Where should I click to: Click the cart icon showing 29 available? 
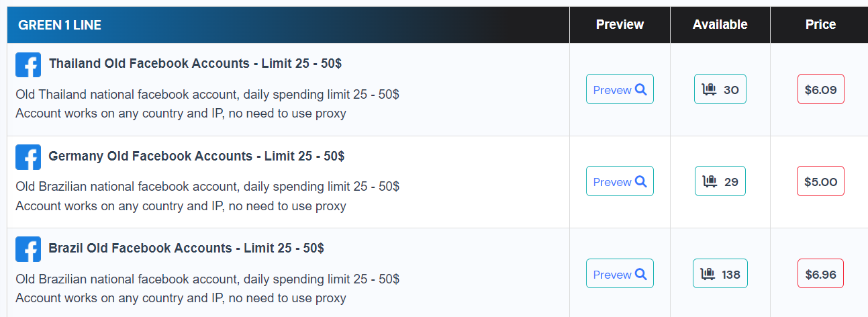coord(710,181)
